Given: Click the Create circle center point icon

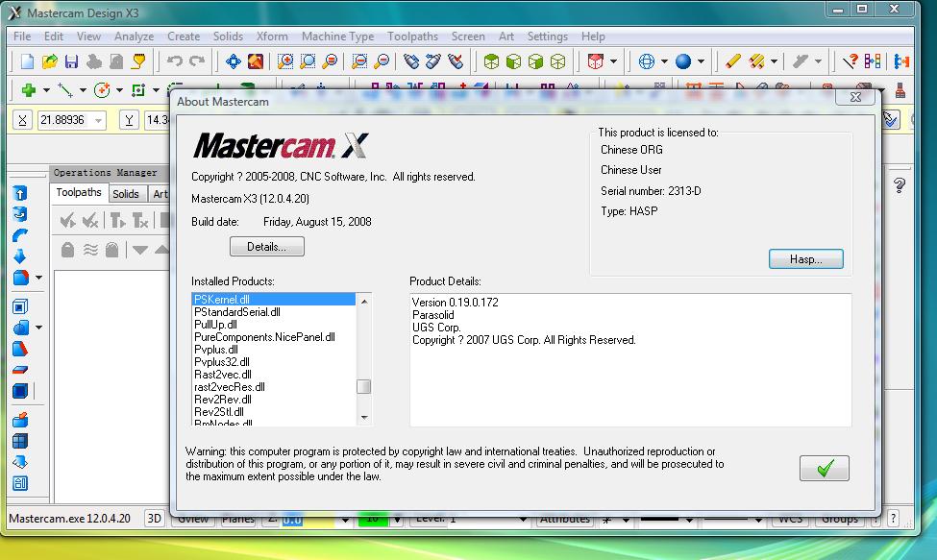Looking at the screenshot, I should [x=102, y=90].
